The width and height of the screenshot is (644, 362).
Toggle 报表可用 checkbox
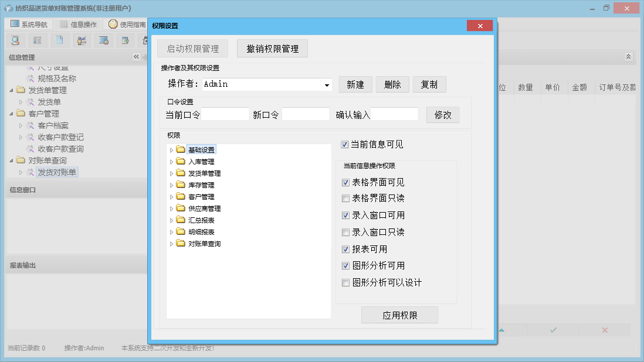346,250
